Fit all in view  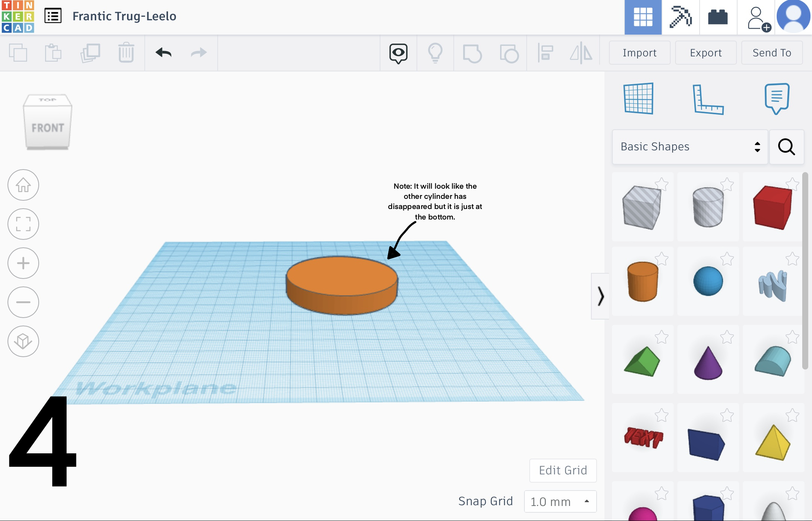coord(23,224)
